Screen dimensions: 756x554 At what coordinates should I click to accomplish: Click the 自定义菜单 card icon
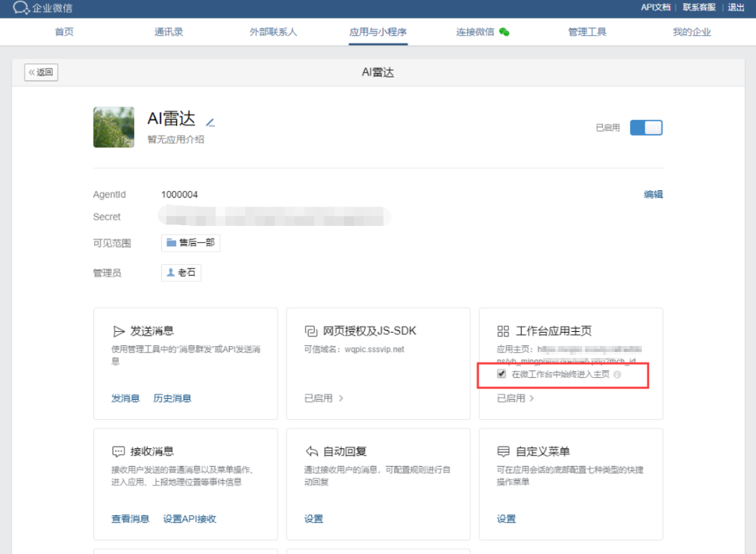pos(503,451)
